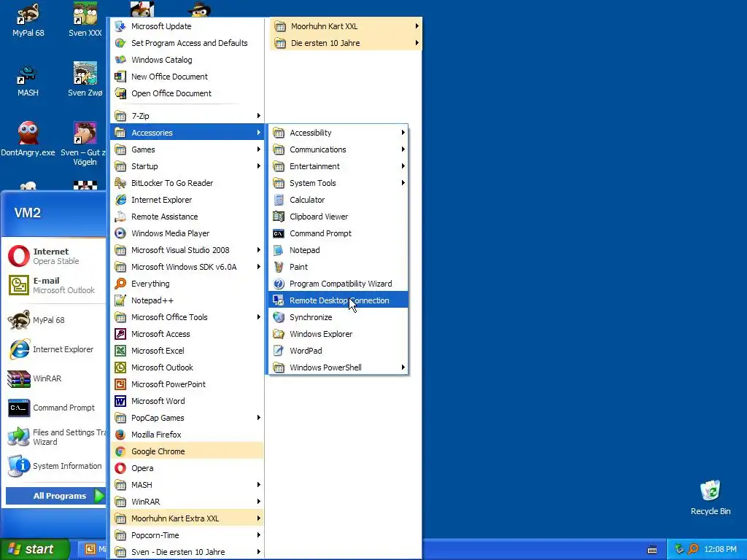The image size is (747, 560).
Task: Expand the System Tools submenu
Action: click(338, 183)
